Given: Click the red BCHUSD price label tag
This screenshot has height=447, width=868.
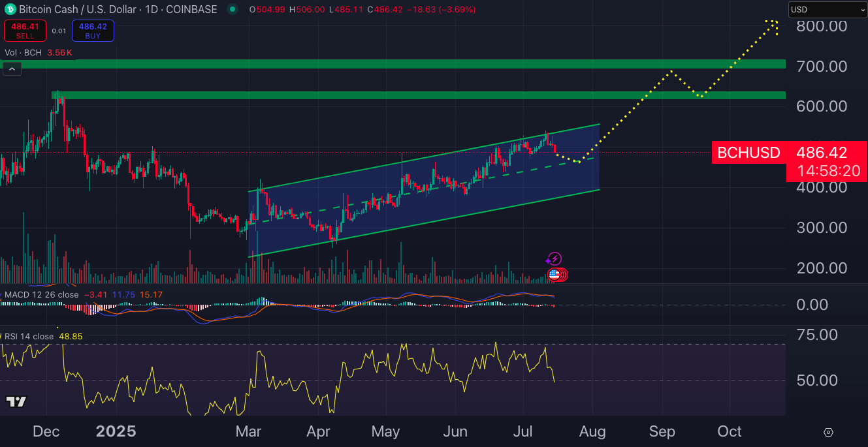Looking at the screenshot, I should click(748, 153).
